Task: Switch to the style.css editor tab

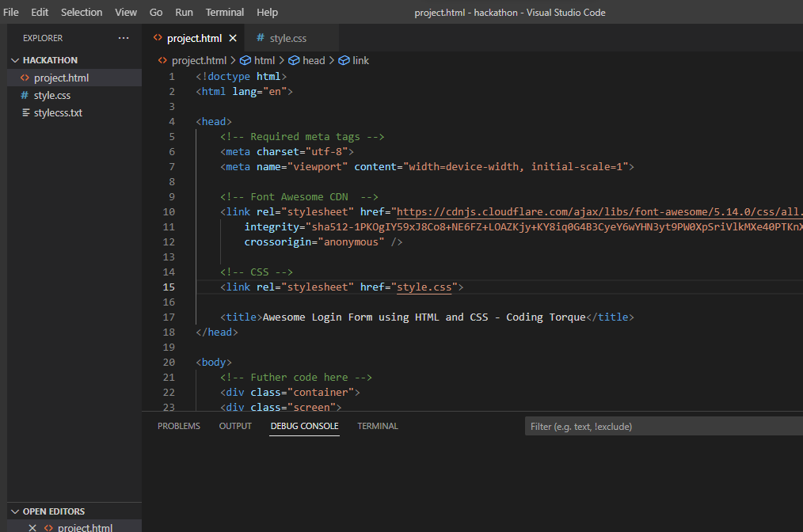Action: (x=287, y=38)
